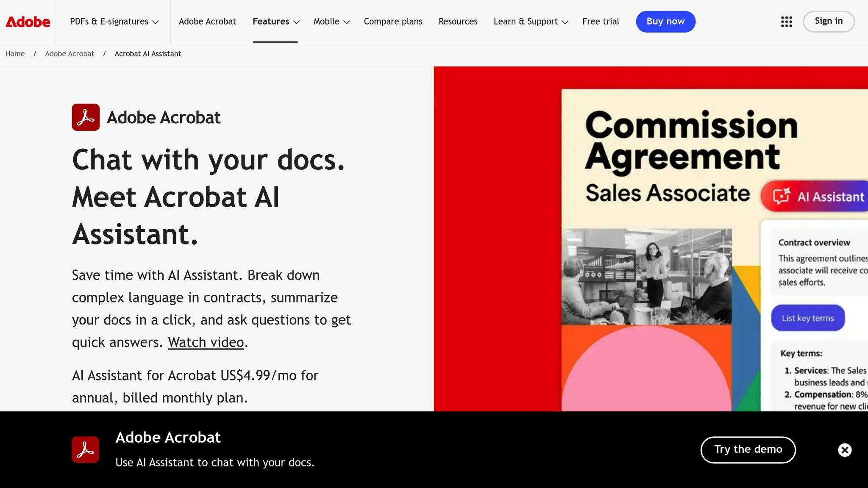Click the List key terms button in the image
The image size is (868, 488).
[808, 318]
